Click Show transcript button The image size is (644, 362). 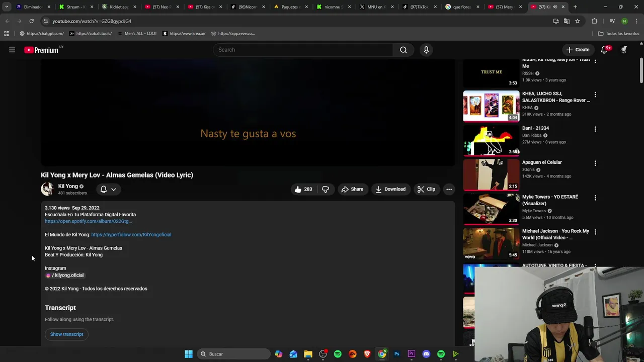point(66,334)
